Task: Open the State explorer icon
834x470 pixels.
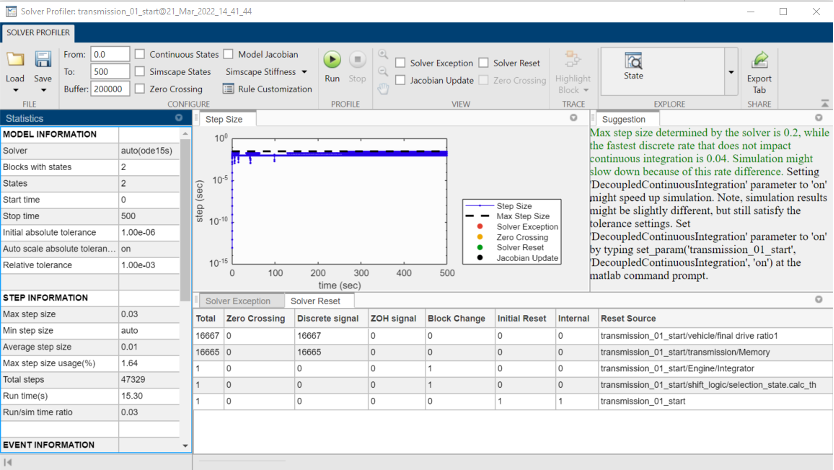Action: click(633, 62)
